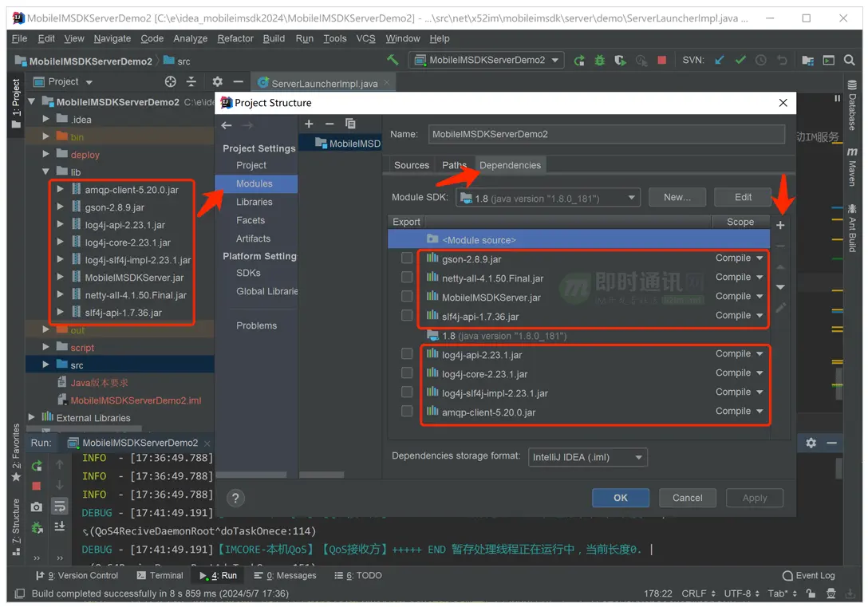This screenshot has width=868, height=607.
Task: Open the help question mark icon
Action: (235, 498)
